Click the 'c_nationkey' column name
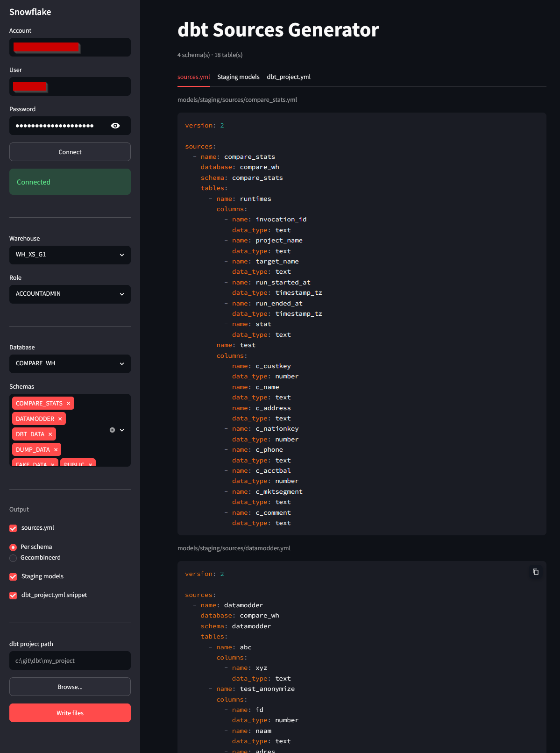 277,429
